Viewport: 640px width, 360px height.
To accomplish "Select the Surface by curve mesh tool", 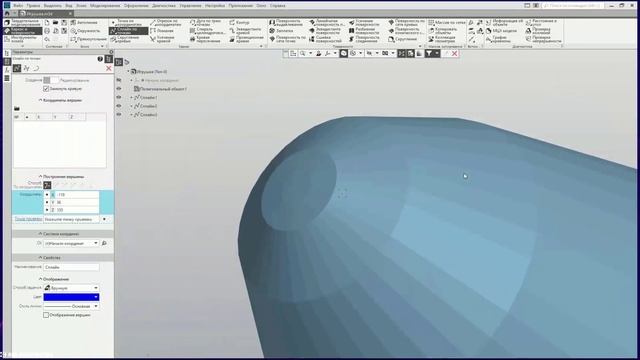I will coord(406,22).
